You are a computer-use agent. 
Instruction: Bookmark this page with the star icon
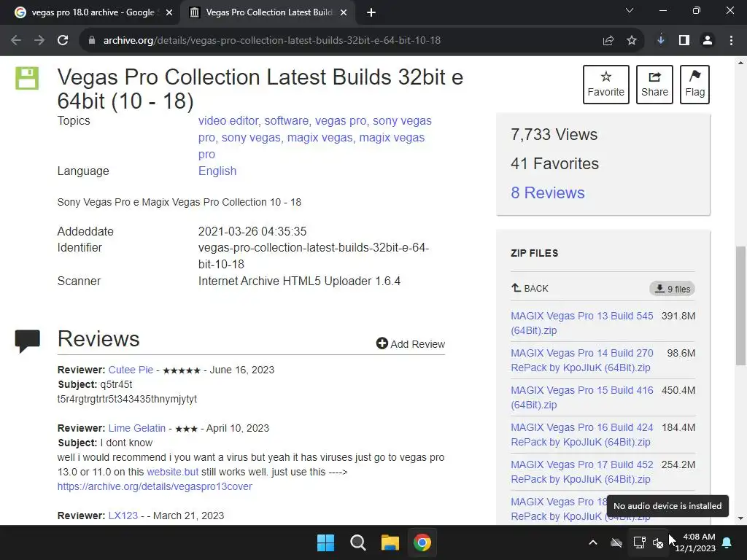tap(632, 41)
